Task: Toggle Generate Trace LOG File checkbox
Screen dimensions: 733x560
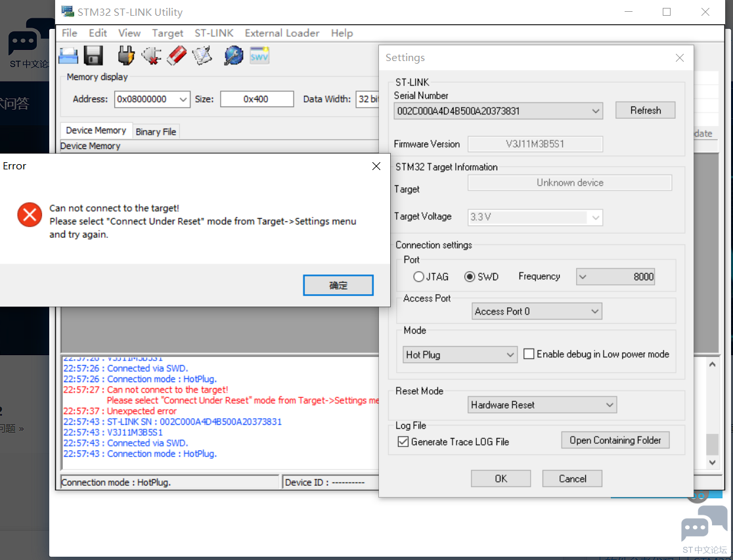Action: [403, 442]
